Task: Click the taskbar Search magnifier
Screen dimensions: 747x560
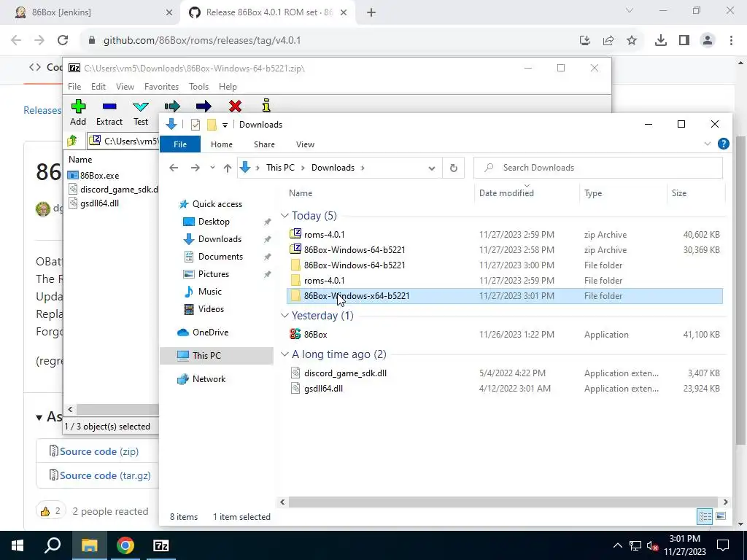Action: (53, 545)
